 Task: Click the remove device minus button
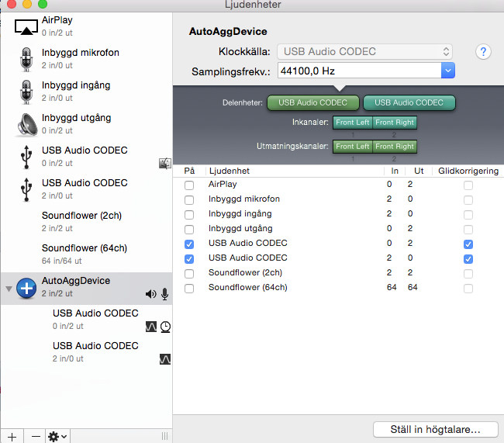pyautogui.click(x=36, y=436)
